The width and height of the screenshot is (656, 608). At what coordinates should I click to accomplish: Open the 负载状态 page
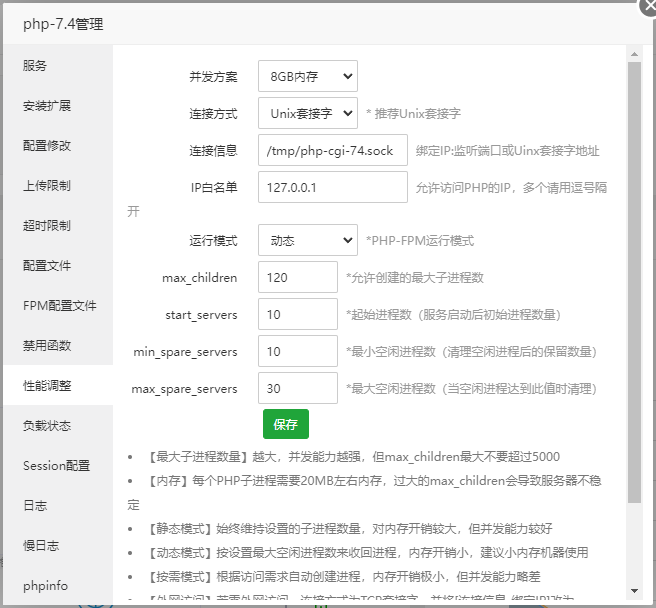pyautogui.click(x=47, y=426)
